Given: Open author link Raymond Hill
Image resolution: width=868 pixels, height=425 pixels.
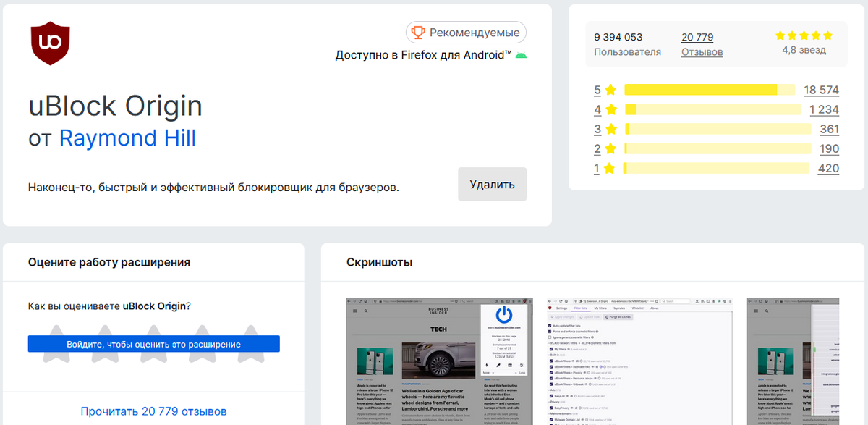Looking at the screenshot, I should click(127, 138).
